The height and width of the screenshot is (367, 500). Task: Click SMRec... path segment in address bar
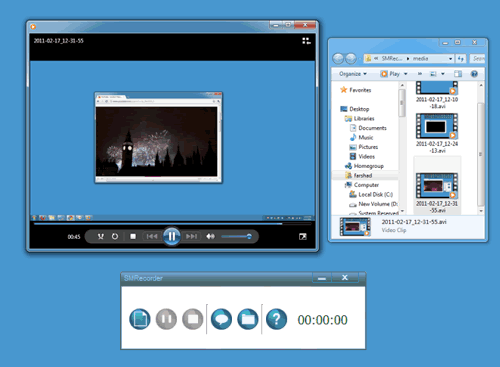pos(392,59)
